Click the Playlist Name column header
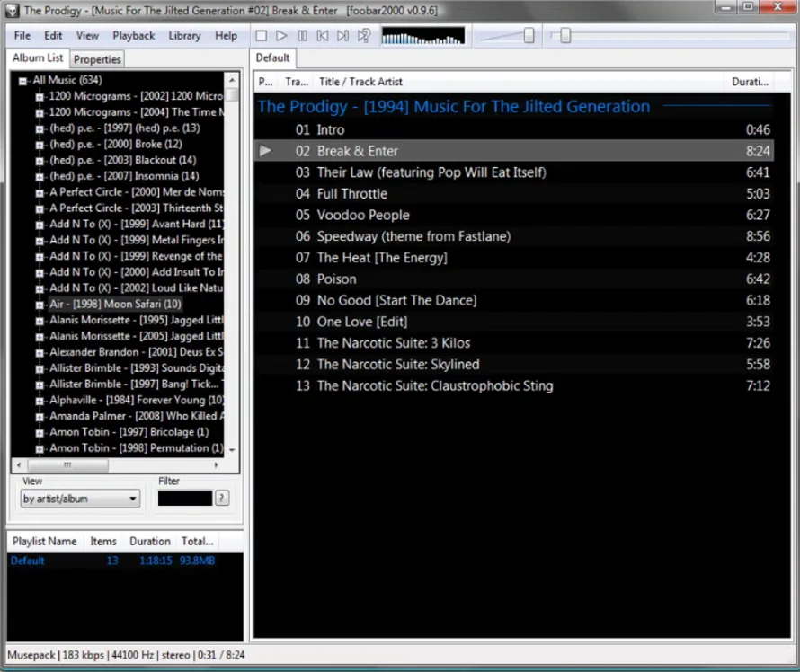 point(45,542)
